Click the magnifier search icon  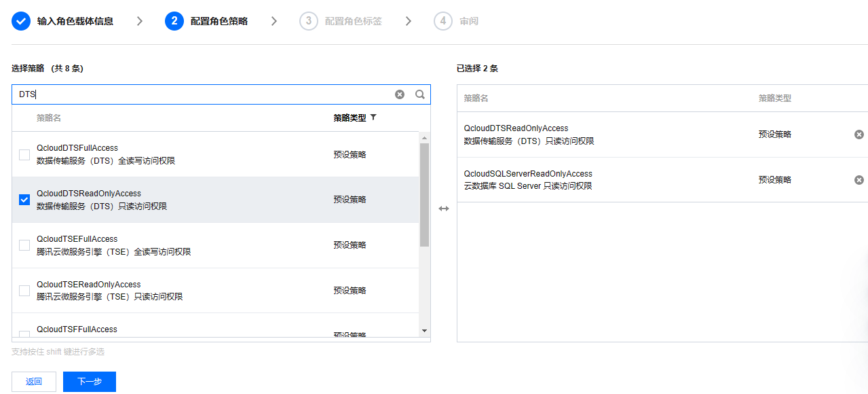(420, 94)
